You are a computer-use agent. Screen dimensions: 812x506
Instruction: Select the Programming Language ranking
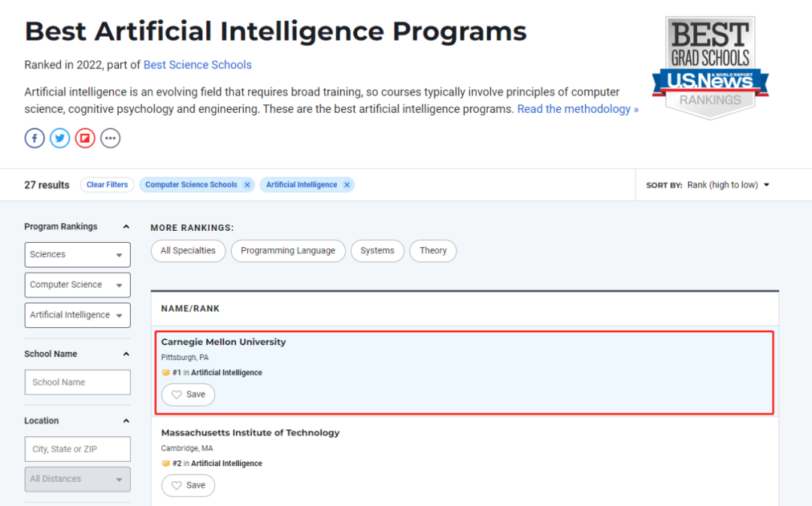point(288,250)
